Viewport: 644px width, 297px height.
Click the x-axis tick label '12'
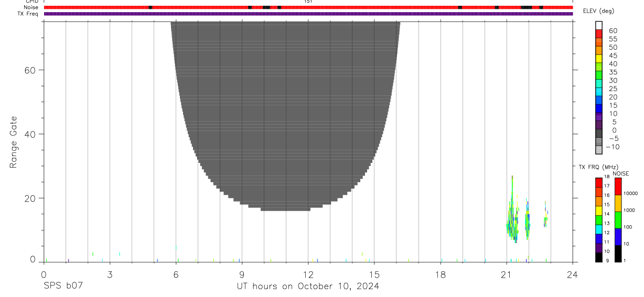(x=308, y=274)
